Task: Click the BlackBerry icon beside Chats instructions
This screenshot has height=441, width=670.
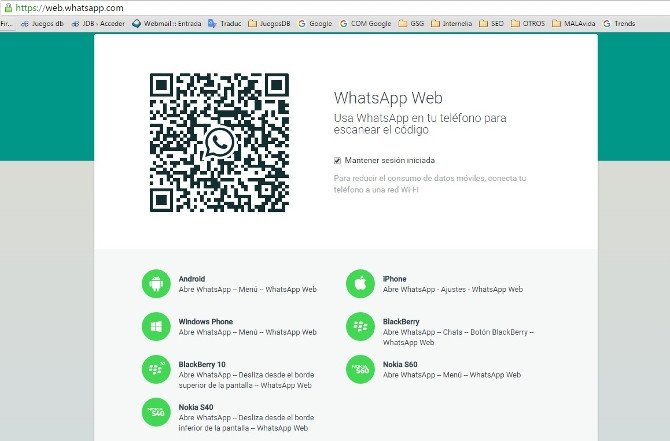Action: pos(360,326)
